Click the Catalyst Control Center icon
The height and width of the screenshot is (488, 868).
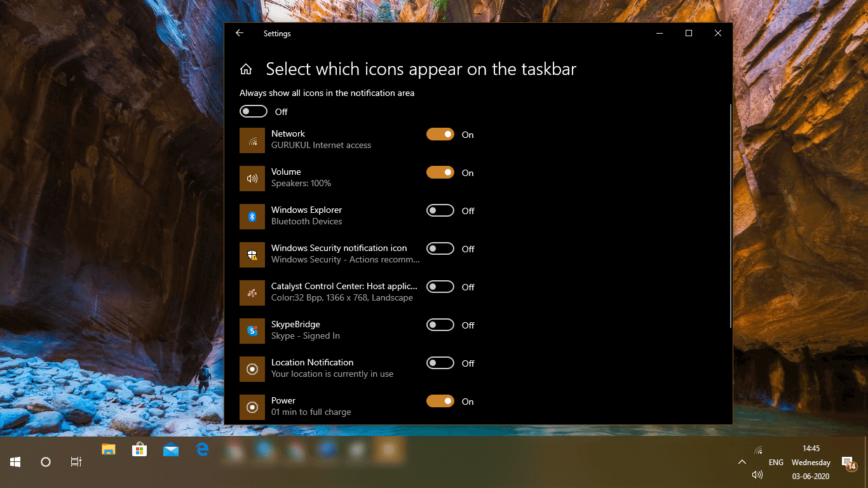(252, 293)
